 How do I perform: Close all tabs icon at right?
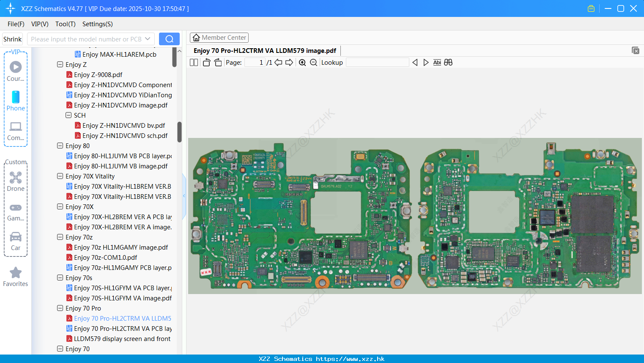[x=635, y=50]
